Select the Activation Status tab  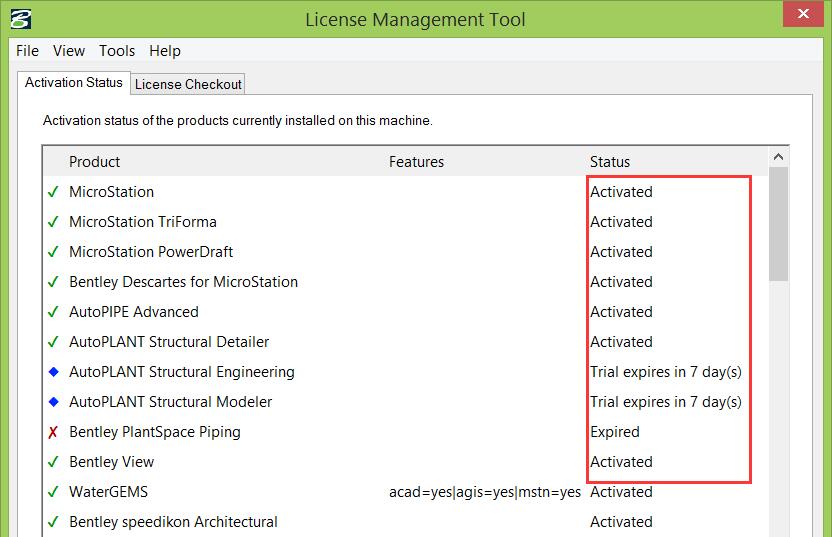(74, 83)
